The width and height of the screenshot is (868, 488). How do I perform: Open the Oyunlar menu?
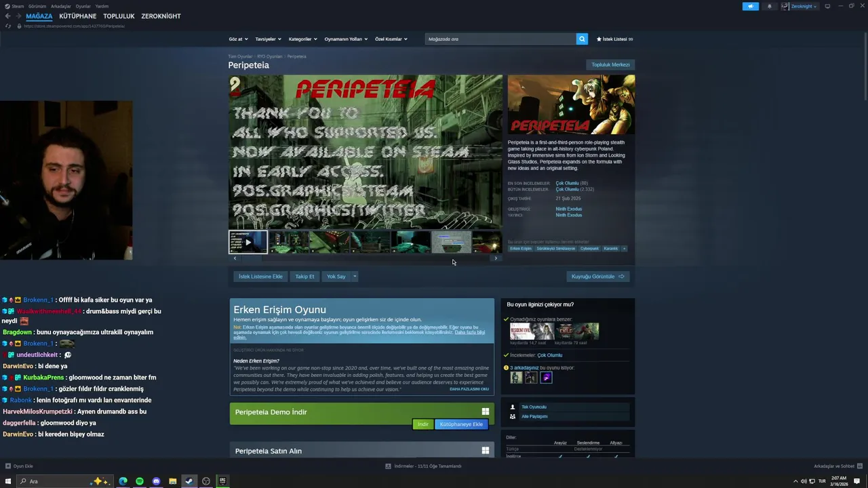[x=83, y=6]
